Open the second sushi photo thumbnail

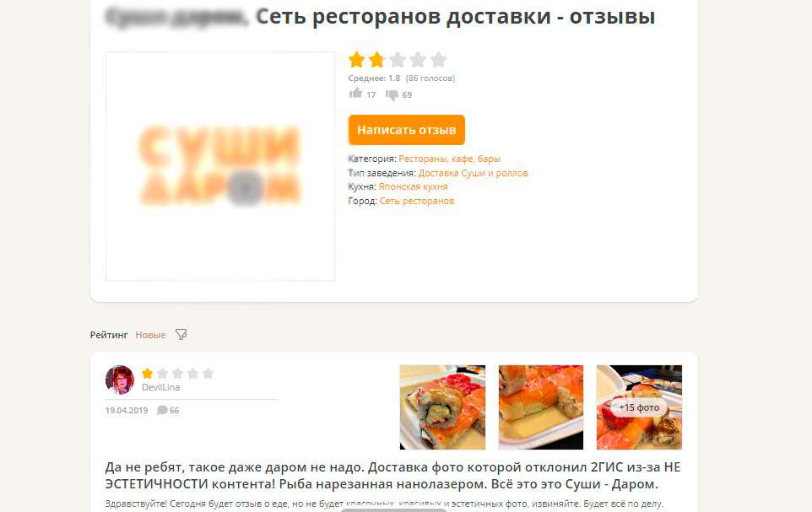tap(541, 407)
